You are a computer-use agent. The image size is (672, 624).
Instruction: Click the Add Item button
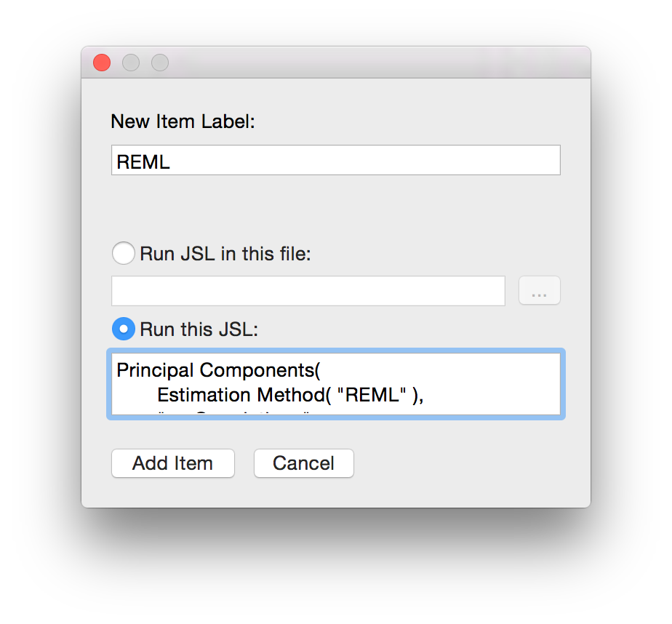[172, 463]
